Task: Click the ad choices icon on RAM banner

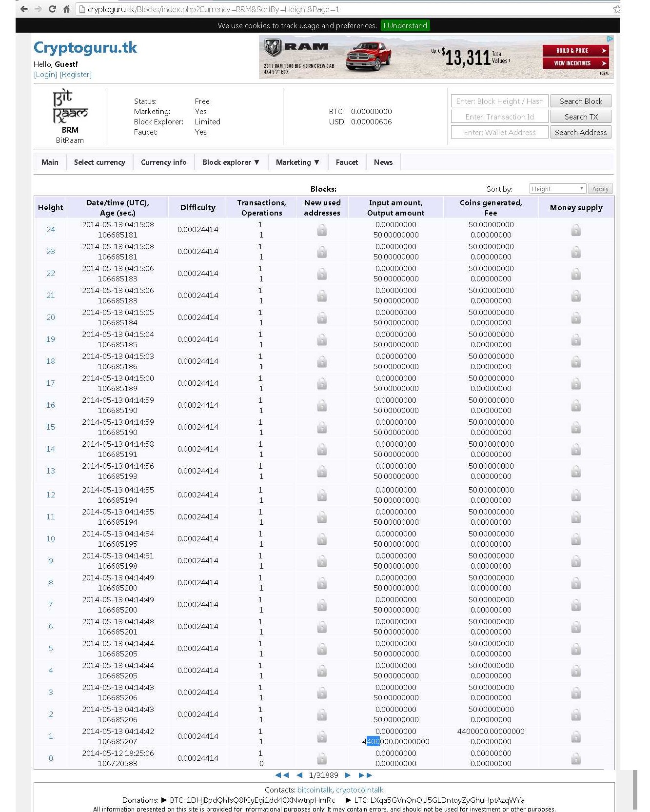Action: [610, 39]
